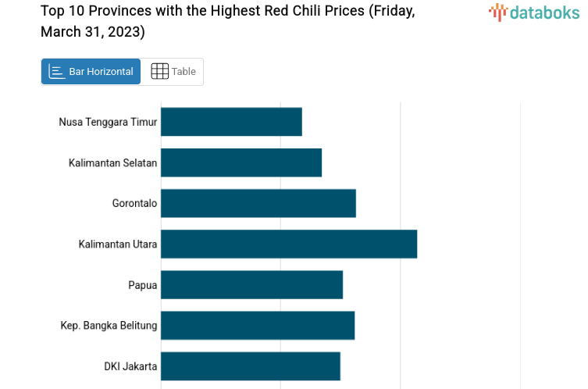Click the DKI Jakarta bar
Screen dimensions: 588x389
[251, 366]
